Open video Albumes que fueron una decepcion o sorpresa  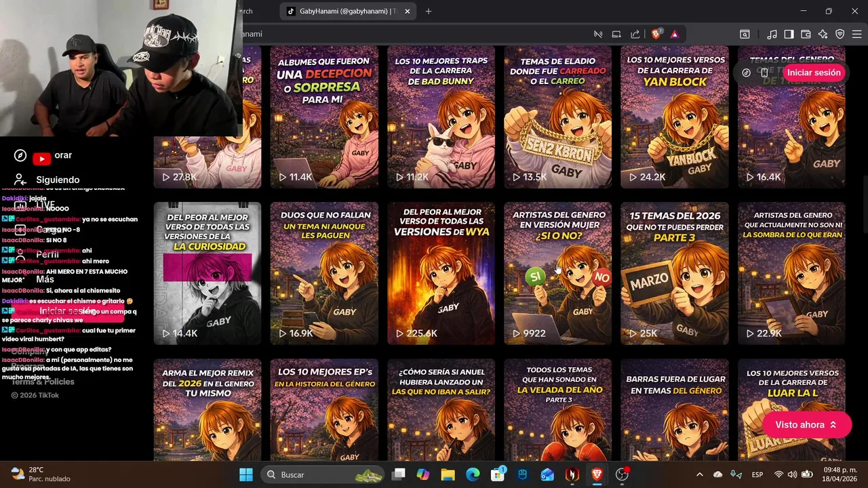324,117
